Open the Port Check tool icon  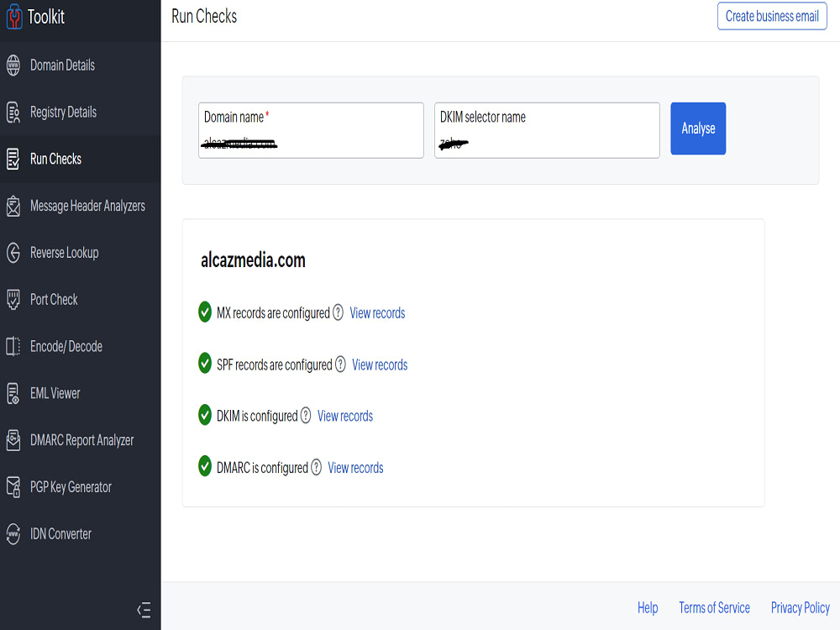tap(14, 299)
